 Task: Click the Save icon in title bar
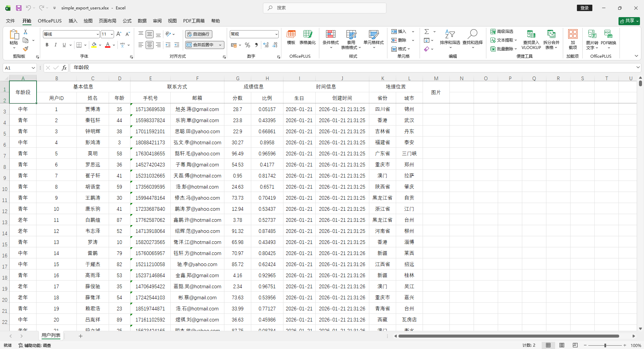click(x=19, y=8)
